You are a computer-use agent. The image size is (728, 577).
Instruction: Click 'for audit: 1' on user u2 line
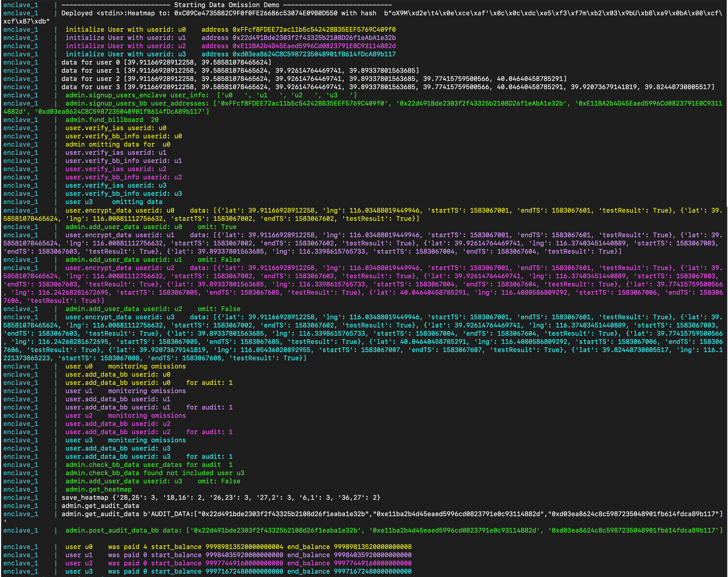point(209,432)
